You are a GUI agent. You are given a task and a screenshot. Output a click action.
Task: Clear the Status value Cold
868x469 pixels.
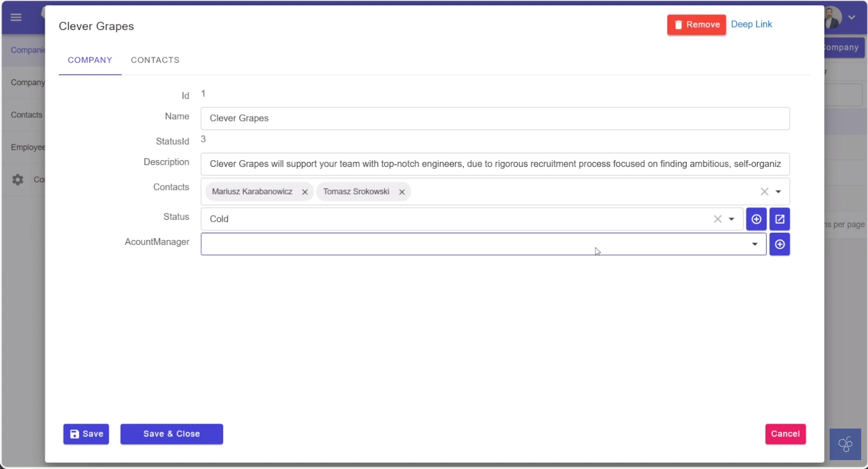coord(718,219)
